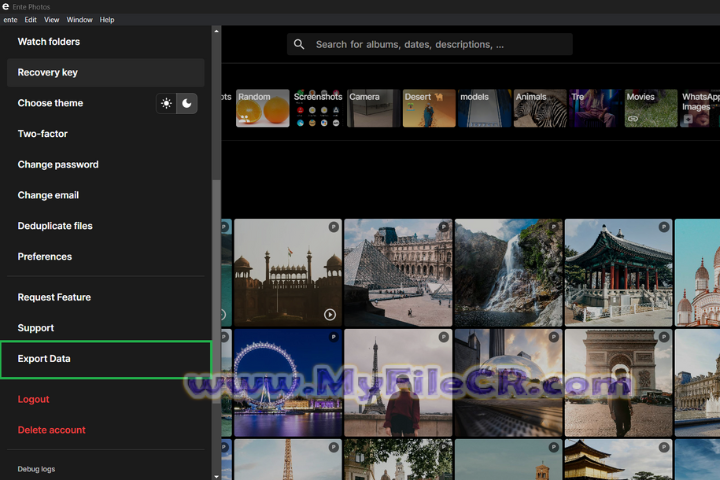Screen dimensions: 720x480
Task: Play the Red Fort video thumbnail
Action: (330, 315)
